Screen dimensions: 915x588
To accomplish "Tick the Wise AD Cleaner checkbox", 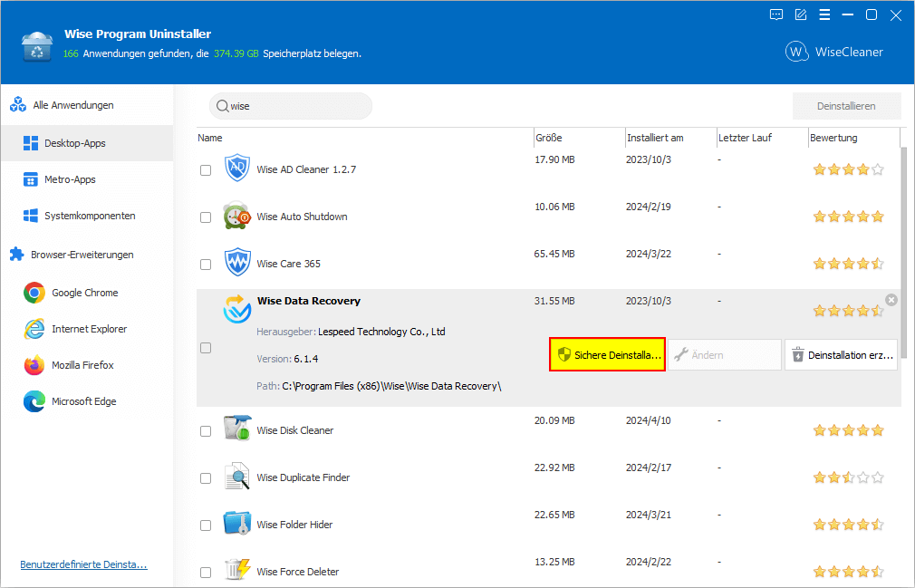I will [x=206, y=170].
